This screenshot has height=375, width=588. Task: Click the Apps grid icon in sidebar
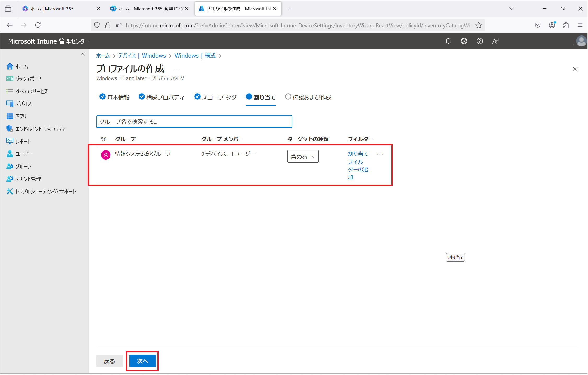tap(10, 116)
